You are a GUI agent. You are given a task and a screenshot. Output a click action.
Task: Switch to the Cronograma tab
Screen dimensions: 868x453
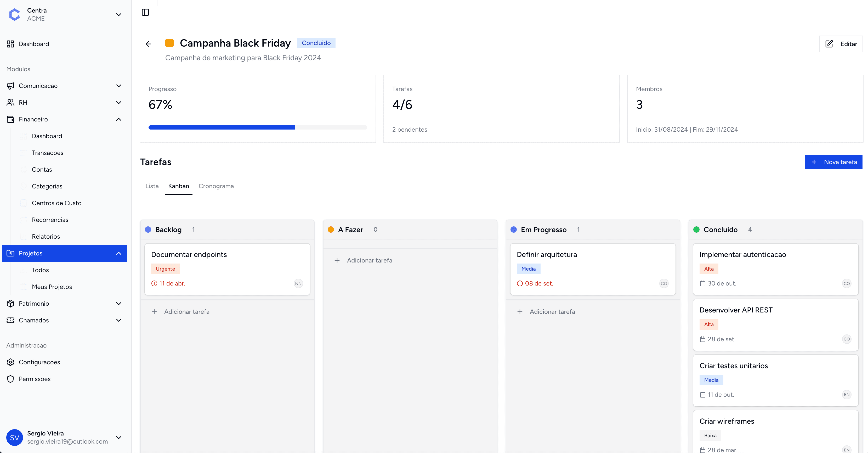[216, 186]
